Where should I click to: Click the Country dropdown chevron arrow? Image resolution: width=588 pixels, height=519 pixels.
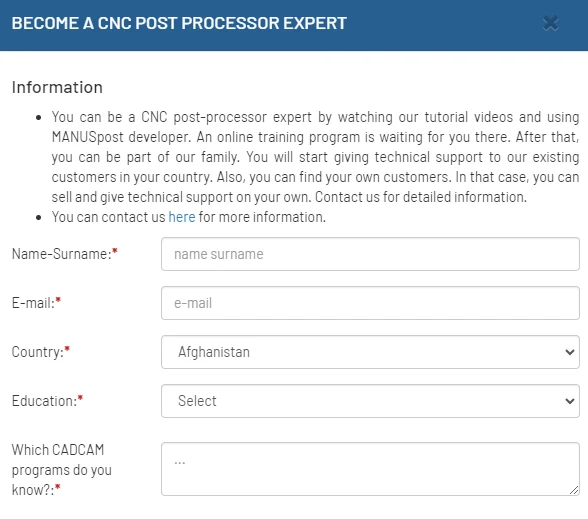coord(570,352)
